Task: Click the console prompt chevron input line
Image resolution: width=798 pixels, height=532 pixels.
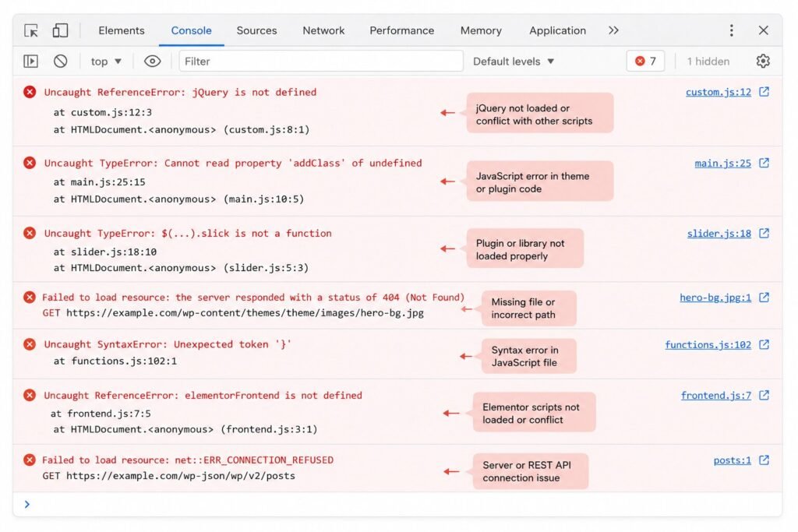Action: coord(397,505)
